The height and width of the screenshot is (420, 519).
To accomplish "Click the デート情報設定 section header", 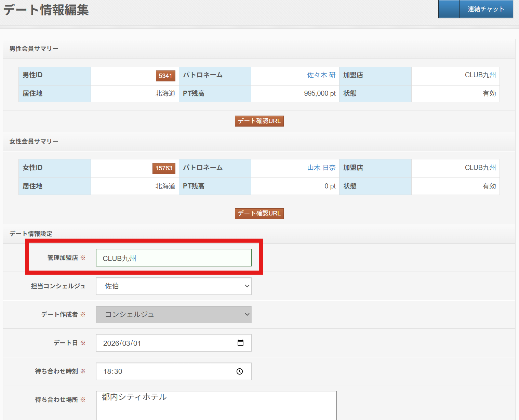I will click(x=31, y=234).
